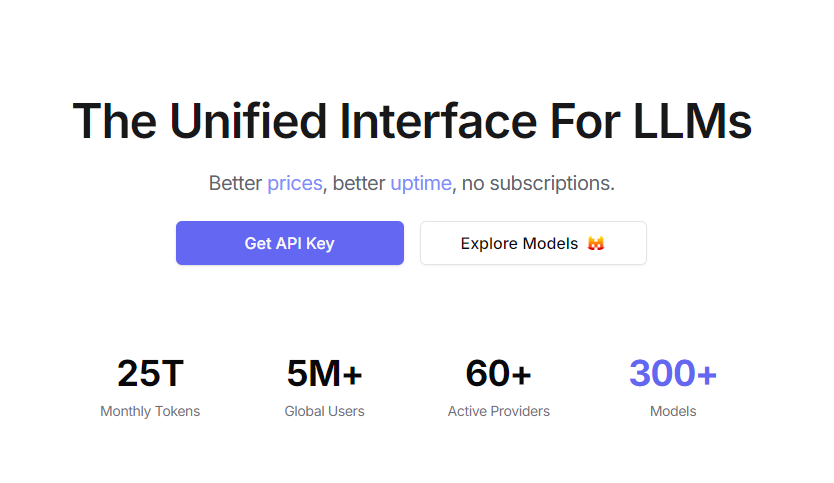Screen dimensions: 834x483
Task: Open the purple 300+ models count
Action: (x=673, y=373)
